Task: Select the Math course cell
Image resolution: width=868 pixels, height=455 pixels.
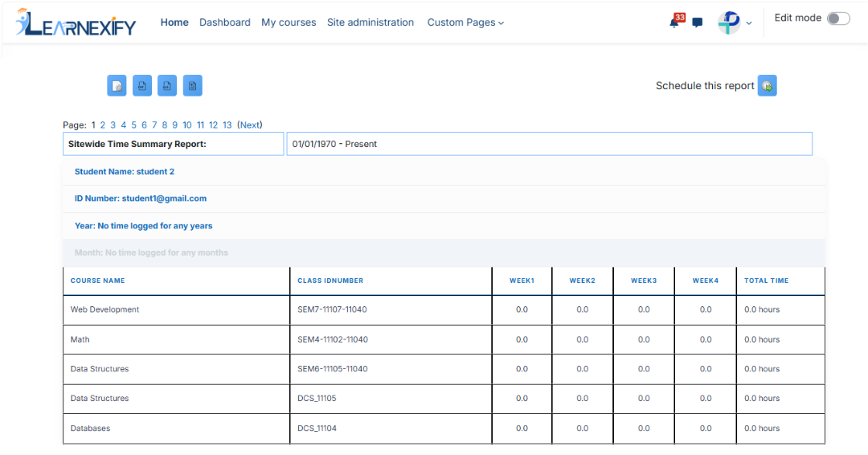Action: click(177, 340)
